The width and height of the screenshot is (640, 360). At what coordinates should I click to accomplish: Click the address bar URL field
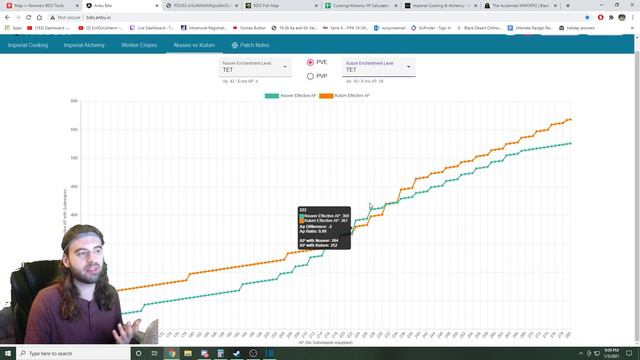tap(318, 18)
